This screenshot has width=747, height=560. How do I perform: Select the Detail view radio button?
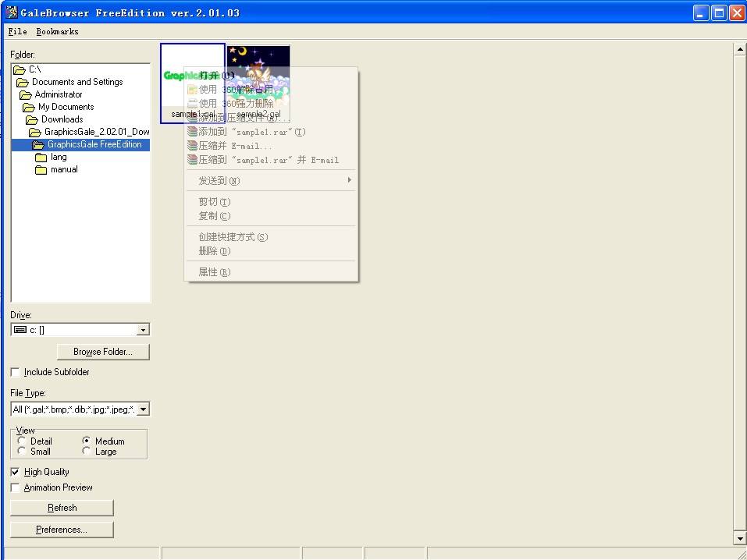21,441
